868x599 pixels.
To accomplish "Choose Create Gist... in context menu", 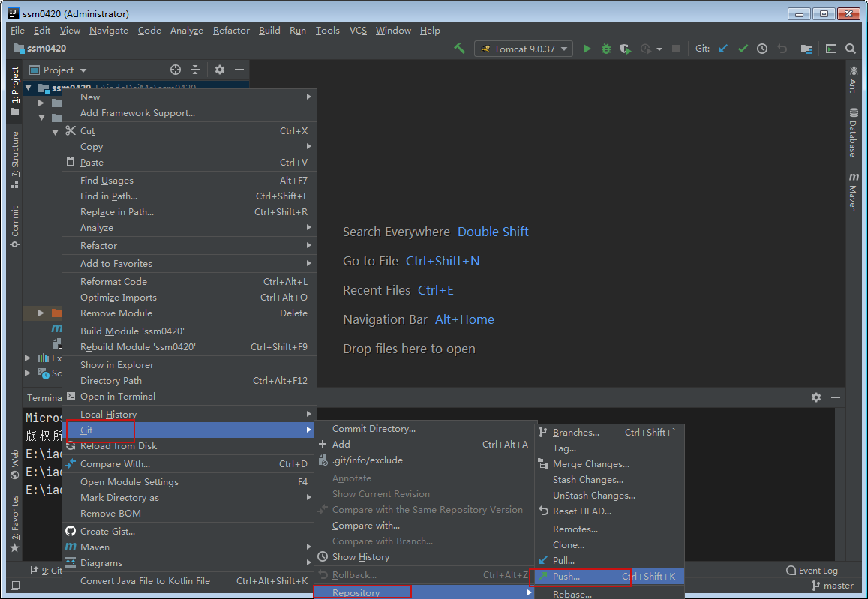I will (189, 531).
